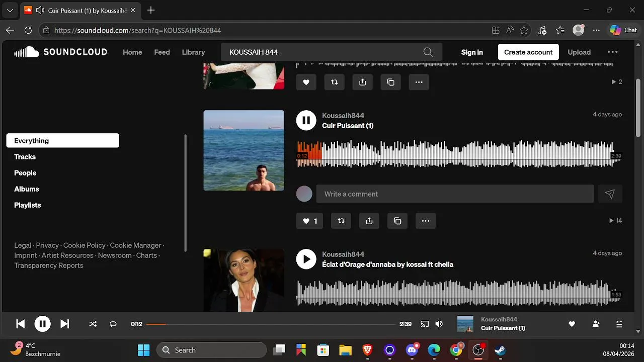Image resolution: width=644 pixels, height=362 pixels.
Task: Go back in browser
Action: click(10, 30)
